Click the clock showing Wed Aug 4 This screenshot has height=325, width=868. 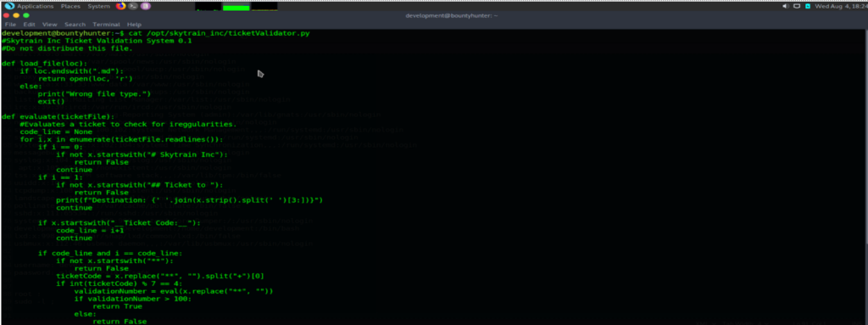coord(841,6)
